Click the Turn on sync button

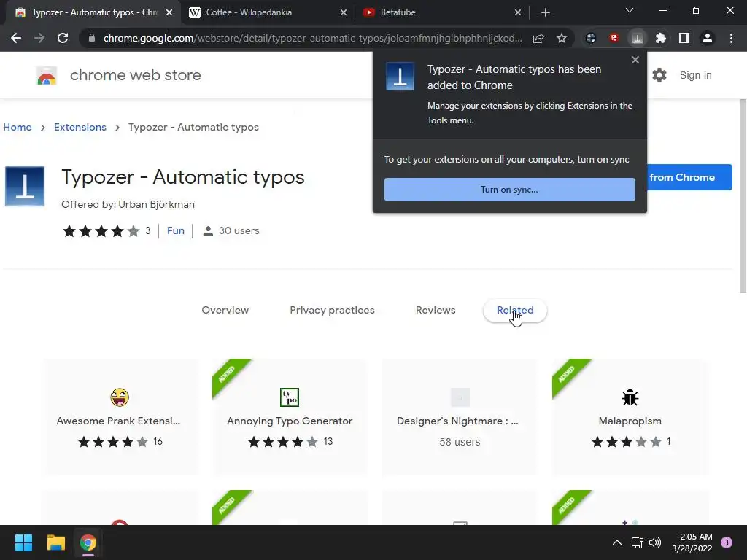click(x=509, y=190)
